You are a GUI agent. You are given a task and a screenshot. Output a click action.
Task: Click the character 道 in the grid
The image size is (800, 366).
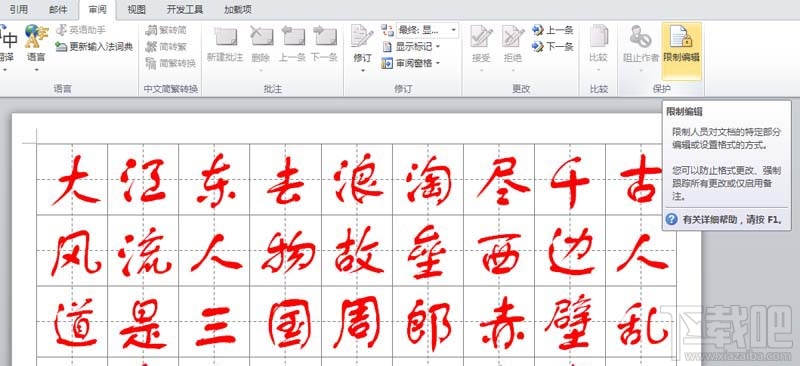pos(76,323)
